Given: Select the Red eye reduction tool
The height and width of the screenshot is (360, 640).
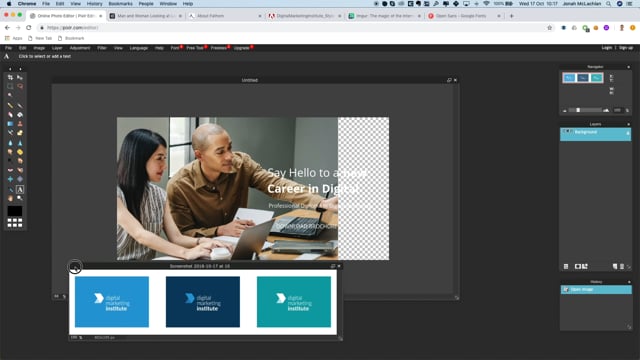Looking at the screenshot, I should click(10, 170).
